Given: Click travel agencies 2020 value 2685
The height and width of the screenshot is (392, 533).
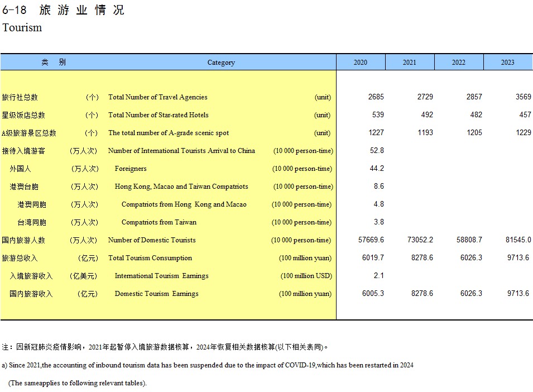Looking at the screenshot, I should click(x=376, y=97).
